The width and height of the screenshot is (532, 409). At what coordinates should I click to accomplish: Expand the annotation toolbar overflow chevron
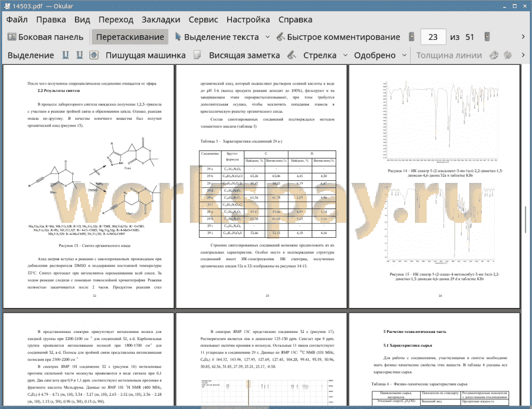coord(523,55)
